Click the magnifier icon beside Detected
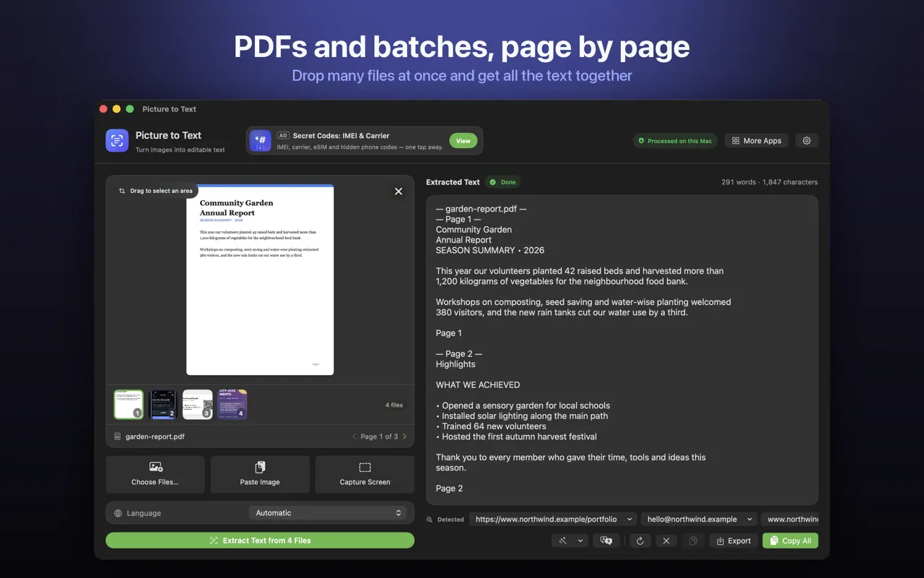This screenshot has height=578, width=924. [430, 519]
